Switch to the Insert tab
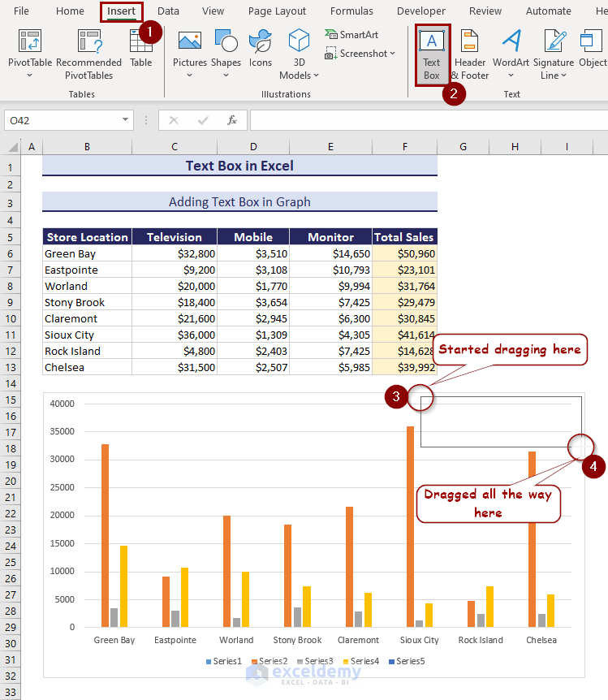The height and width of the screenshot is (700, 608). [x=122, y=11]
